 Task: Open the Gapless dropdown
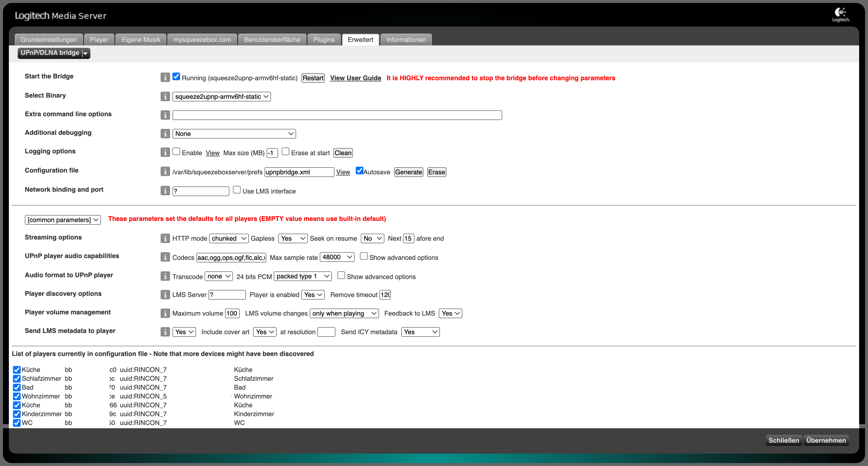coord(293,238)
